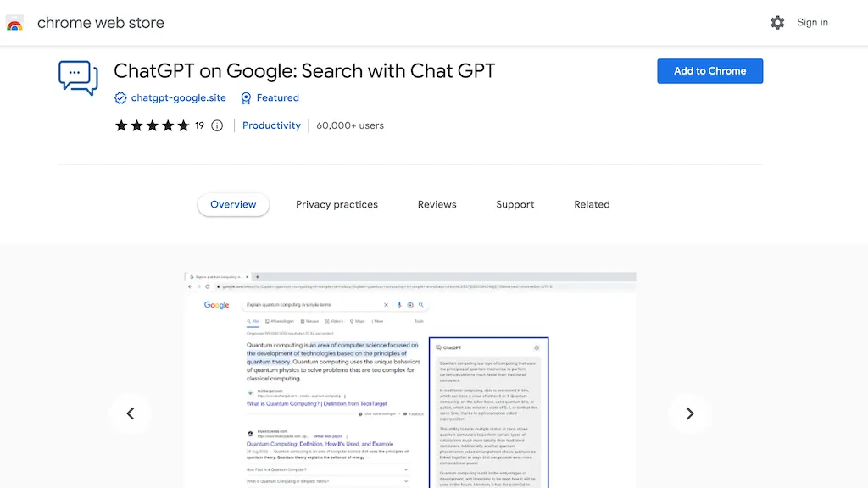The width and height of the screenshot is (868, 488).
Task: Open the settings gear icon
Action: [777, 22]
